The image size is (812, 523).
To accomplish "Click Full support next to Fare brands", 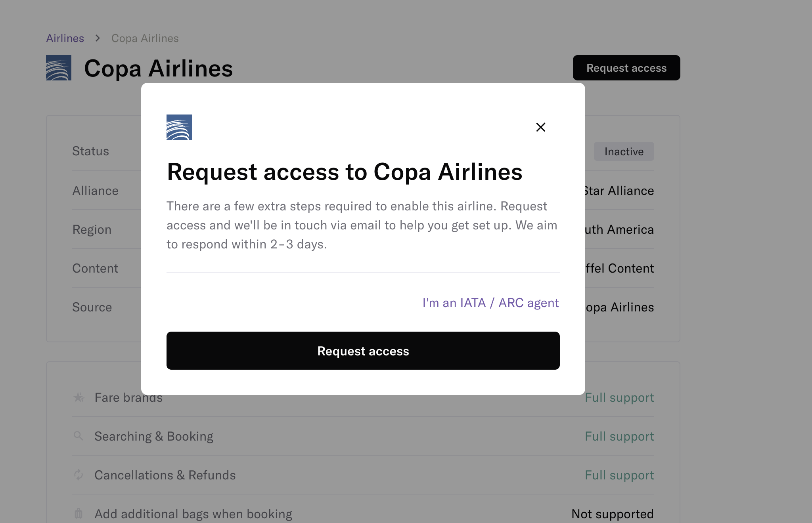I will coord(619,397).
